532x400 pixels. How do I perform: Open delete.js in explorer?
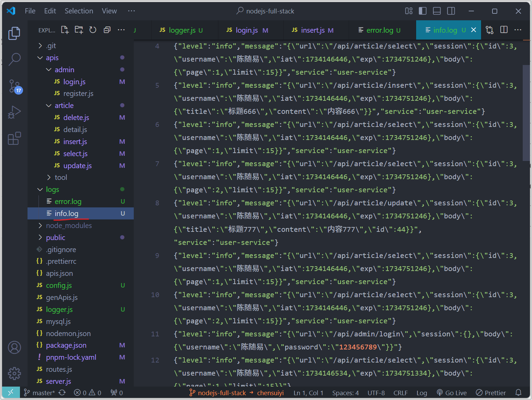tap(80, 118)
